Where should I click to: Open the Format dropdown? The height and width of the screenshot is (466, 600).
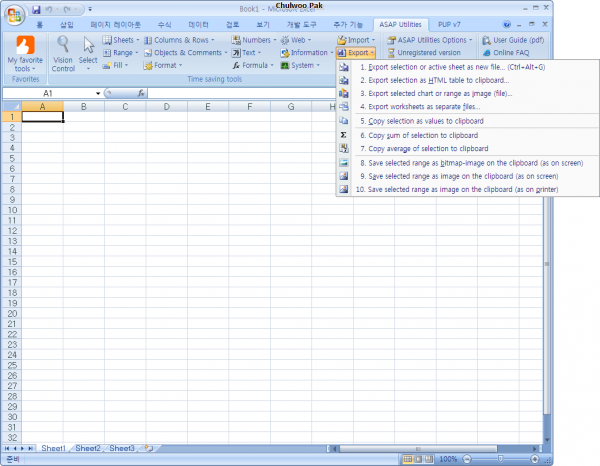pos(163,65)
